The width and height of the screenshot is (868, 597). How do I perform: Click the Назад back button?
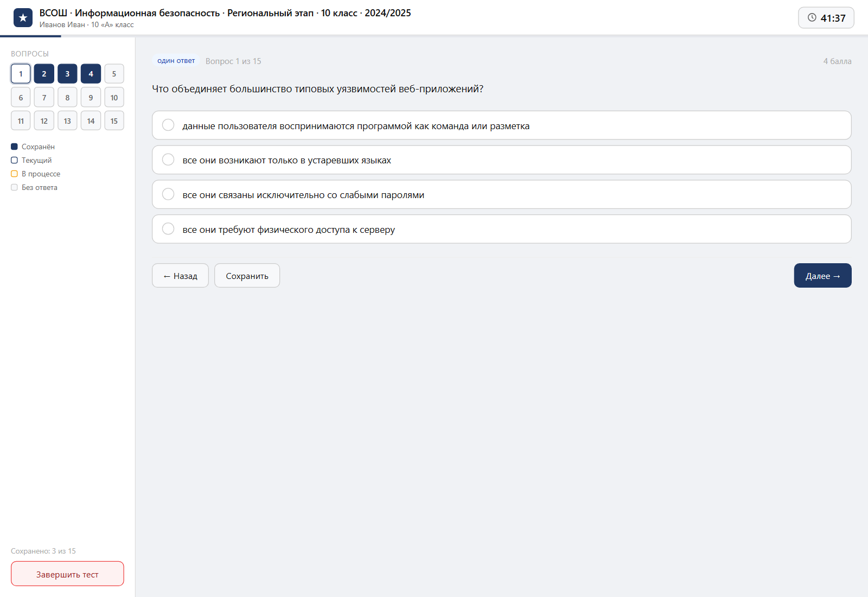(x=180, y=276)
